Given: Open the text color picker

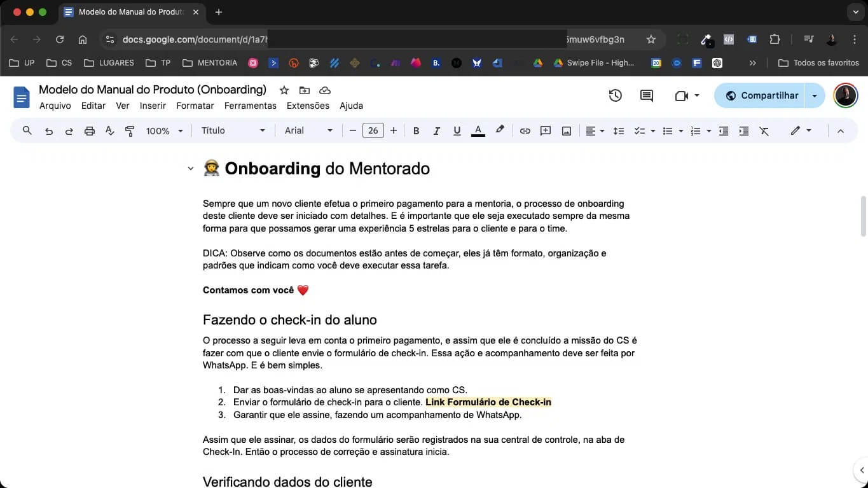Looking at the screenshot, I should 478,130.
